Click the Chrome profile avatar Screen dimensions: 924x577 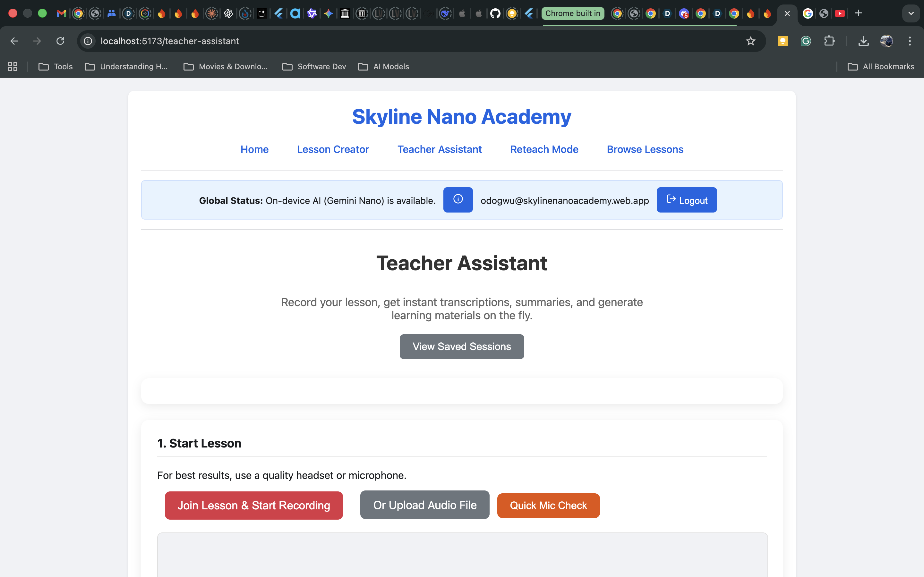(x=886, y=41)
